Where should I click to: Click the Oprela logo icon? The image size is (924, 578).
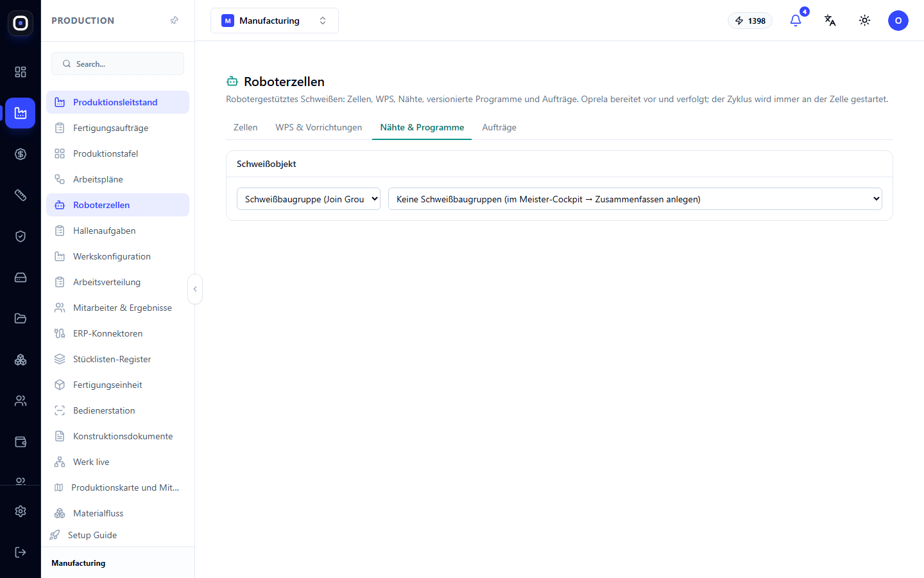pyautogui.click(x=21, y=23)
